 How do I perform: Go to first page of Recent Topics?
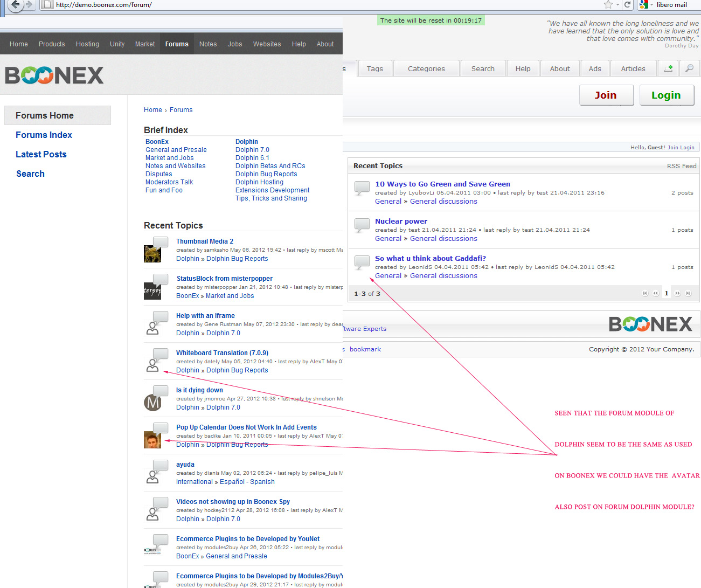(x=645, y=293)
